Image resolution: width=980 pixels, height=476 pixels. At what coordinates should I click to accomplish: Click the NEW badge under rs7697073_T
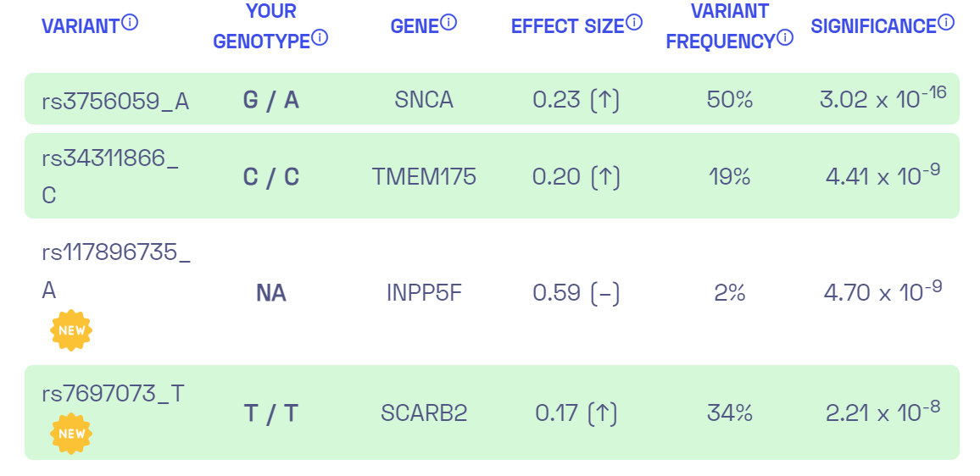(x=71, y=434)
